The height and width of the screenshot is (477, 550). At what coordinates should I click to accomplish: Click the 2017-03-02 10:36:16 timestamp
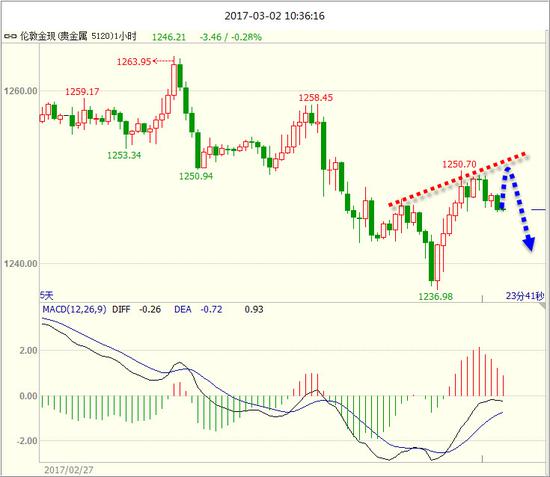point(275,16)
